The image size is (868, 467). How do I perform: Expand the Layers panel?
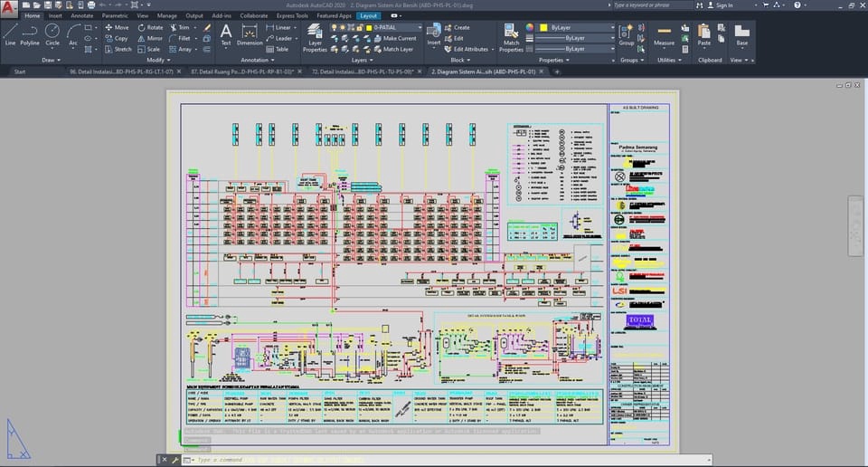point(362,60)
